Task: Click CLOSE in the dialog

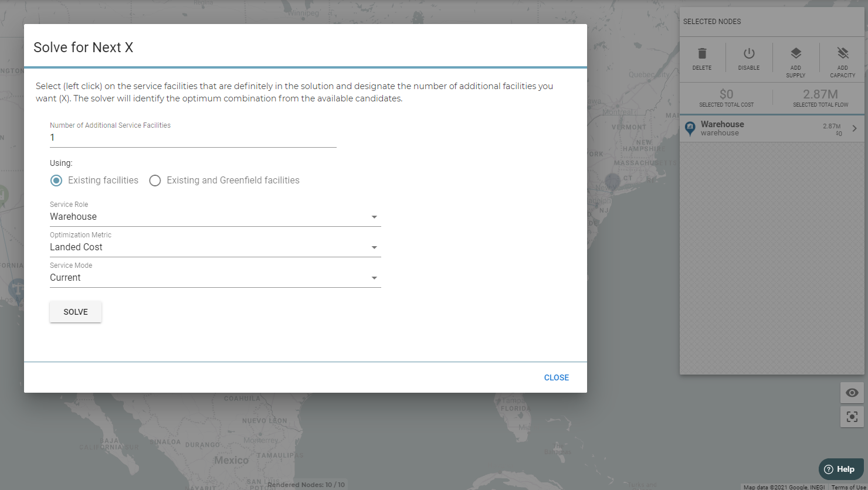Action: click(557, 377)
